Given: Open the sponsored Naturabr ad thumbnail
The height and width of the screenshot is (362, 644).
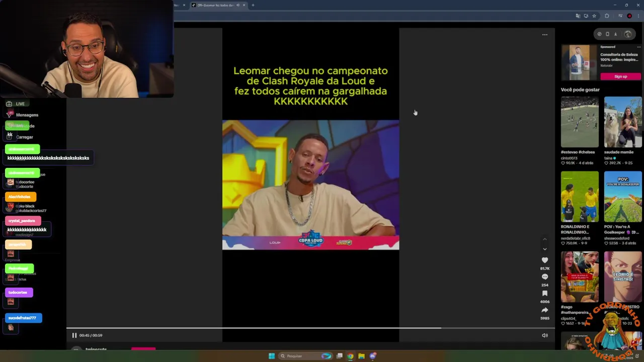Looking at the screenshot, I should pyautogui.click(x=579, y=63).
